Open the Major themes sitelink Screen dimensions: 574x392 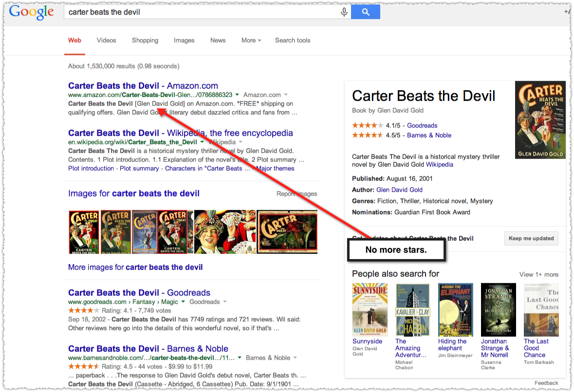coord(275,168)
